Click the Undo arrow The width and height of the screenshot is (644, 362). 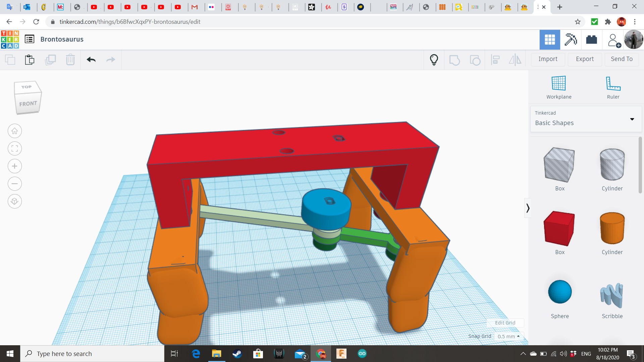click(91, 60)
